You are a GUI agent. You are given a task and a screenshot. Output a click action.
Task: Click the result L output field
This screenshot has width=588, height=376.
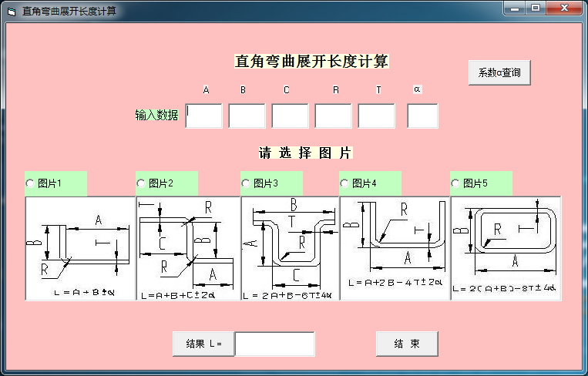coord(274,344)
